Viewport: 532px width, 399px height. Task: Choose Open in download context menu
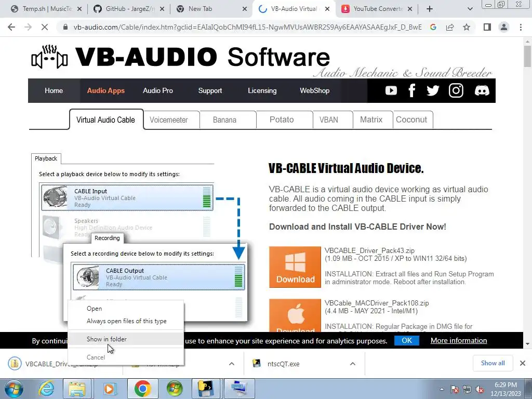click(x=126, y=309)
